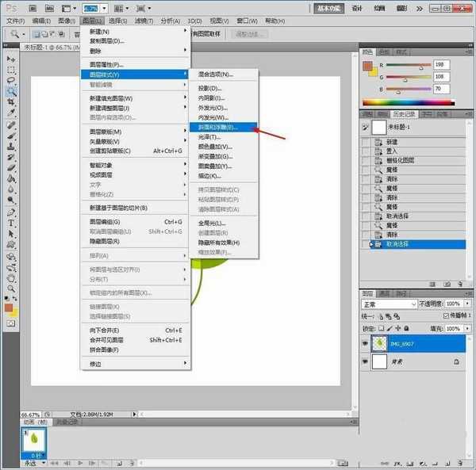Hide the IMG_6907 layer using eye icon
This screenshot has width=476, height=470.
[365, 345]
